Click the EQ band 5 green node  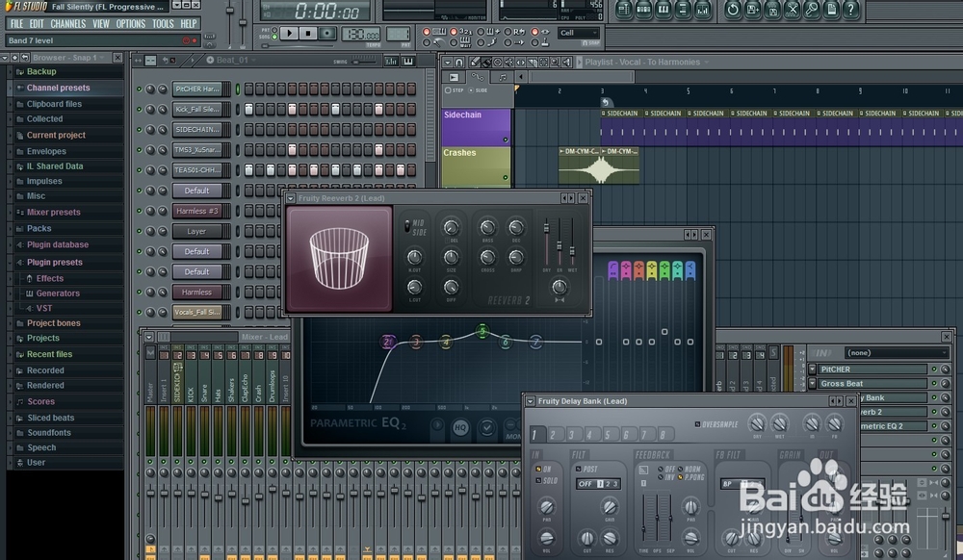tap(482, 331)
